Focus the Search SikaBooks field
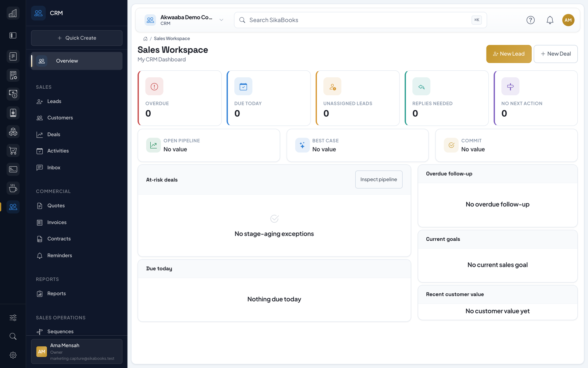 click(x=361, y=20)
